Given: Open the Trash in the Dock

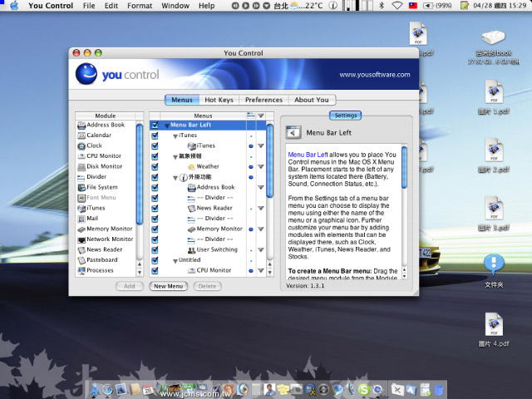Looking at the screenshot, I should [x=439, y=390].
